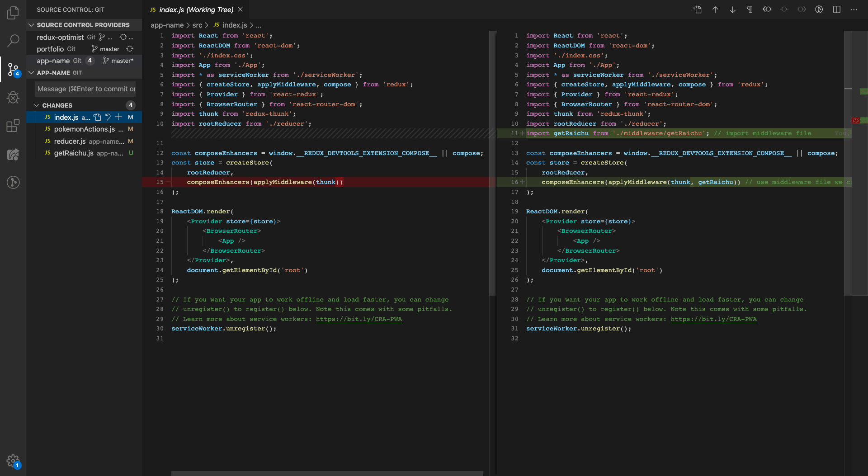The image size is (868, 476).
Task: Click the Changes count badge showing 4
Action: 131,105
